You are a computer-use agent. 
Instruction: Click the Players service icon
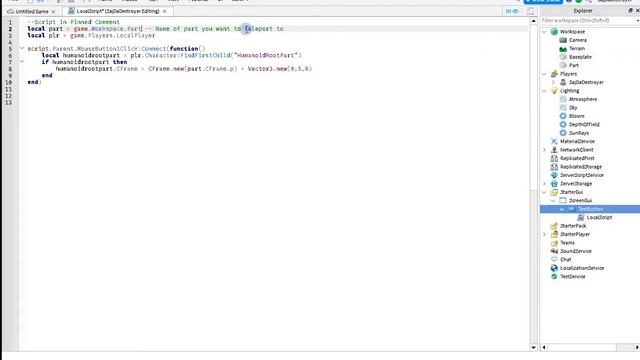(x=554, y=74)
